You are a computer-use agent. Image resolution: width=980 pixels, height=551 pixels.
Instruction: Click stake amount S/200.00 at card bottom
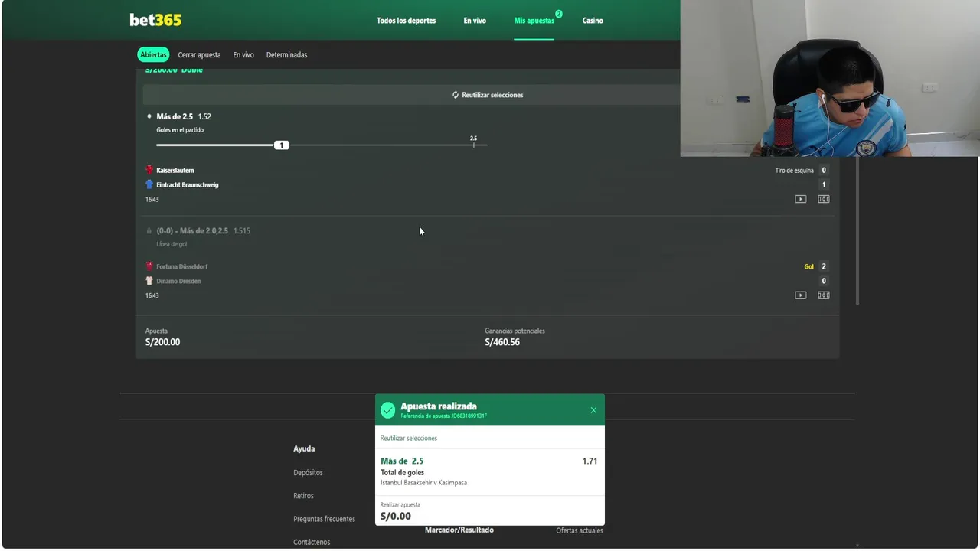tap(162, 342)
